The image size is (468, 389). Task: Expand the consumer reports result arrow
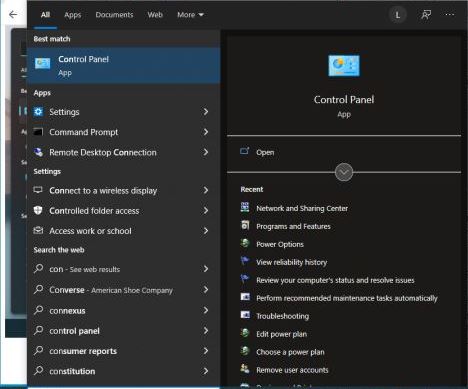point(206,351)
